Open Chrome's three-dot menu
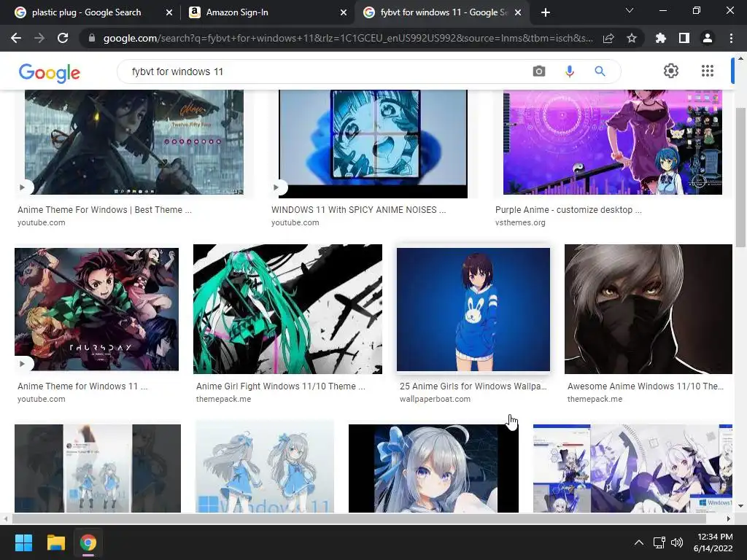747x560 pixels. pyautogui.click(x=731, y=38)
